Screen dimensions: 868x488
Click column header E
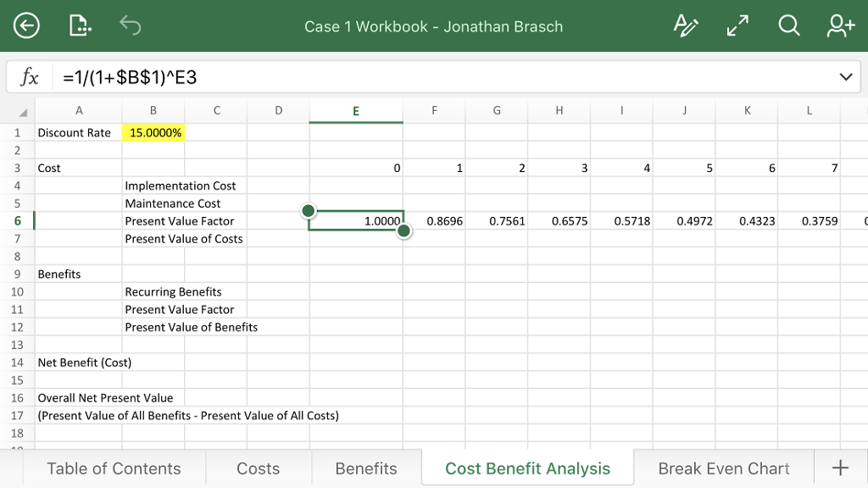tap(356, 110)
